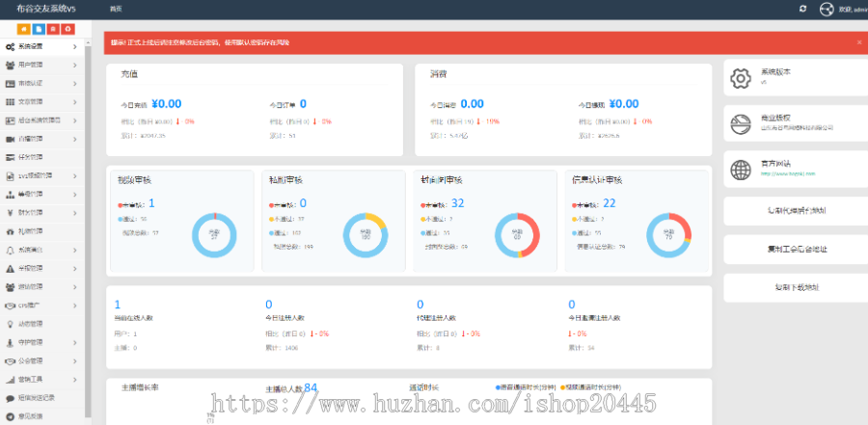Click the warning triangle icon beside 举报管理
Screen dimensions: 868x425
pos(10,268)
